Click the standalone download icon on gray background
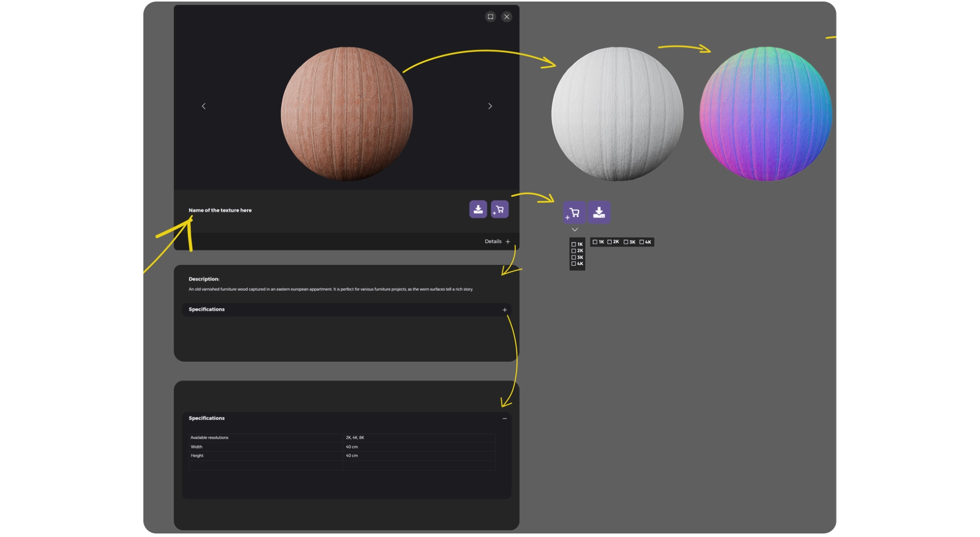Image resolution: width=980 pixels, height=537 pixels. point(599,212)
